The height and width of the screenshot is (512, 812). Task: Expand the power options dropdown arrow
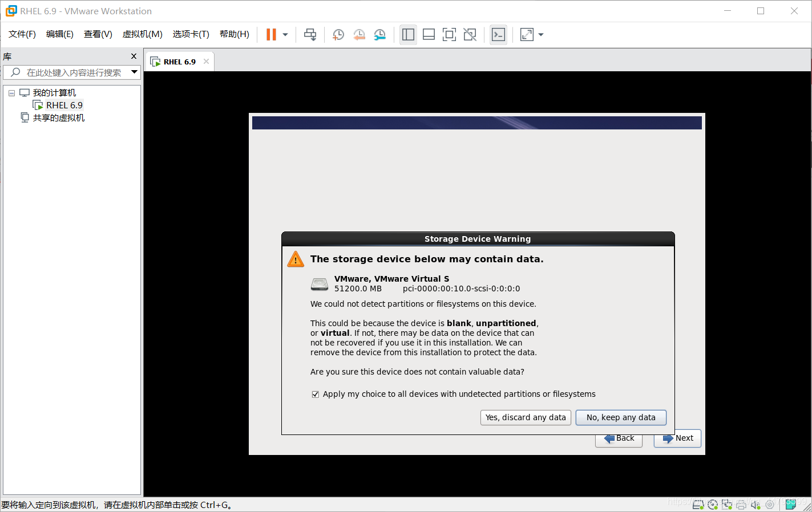point(285,35)
